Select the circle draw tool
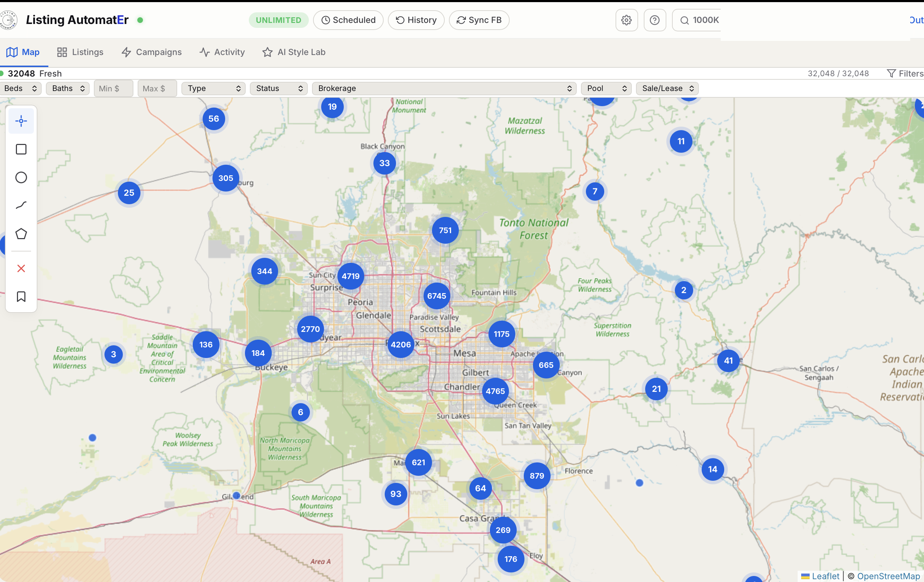This screenshot has width=924, height=582. click(x=21, y=177)
